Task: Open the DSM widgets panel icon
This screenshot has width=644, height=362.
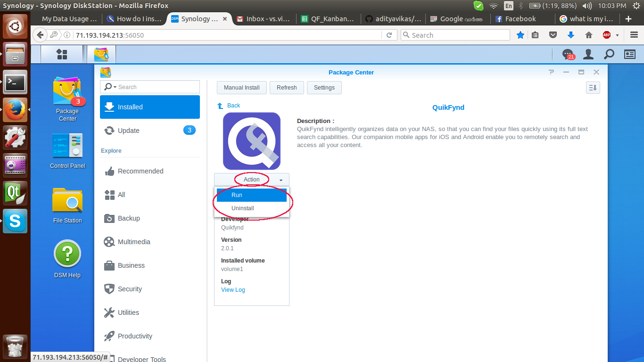Action: click(x=630, y=54)
